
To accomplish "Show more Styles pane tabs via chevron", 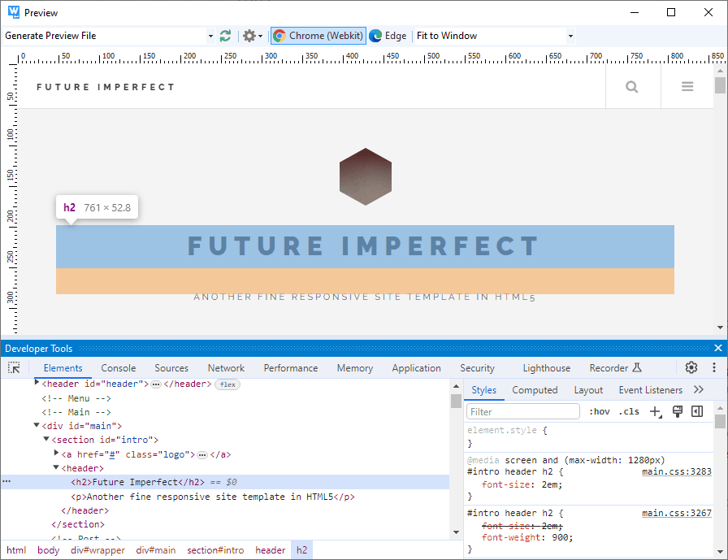I will (699, 390).
